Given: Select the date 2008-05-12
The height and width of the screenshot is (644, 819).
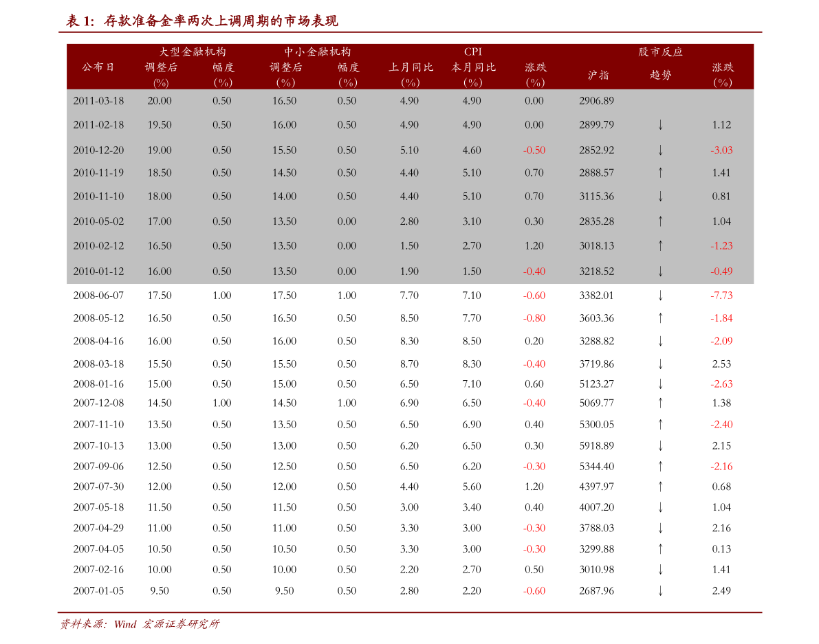Looking at the screenshot, I should point(99,318).
